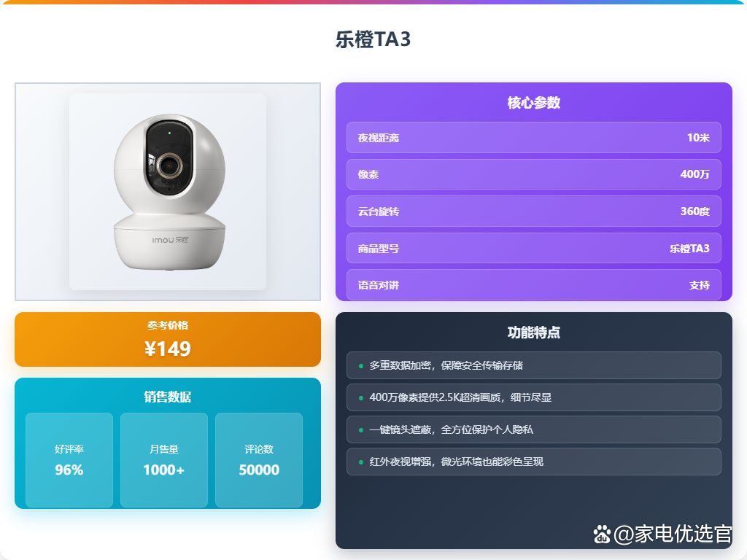Click the green bullet beside 400万像素 feature
Image resolution: width=747 pixels, height=560 pixels.
tap(360, 397)
